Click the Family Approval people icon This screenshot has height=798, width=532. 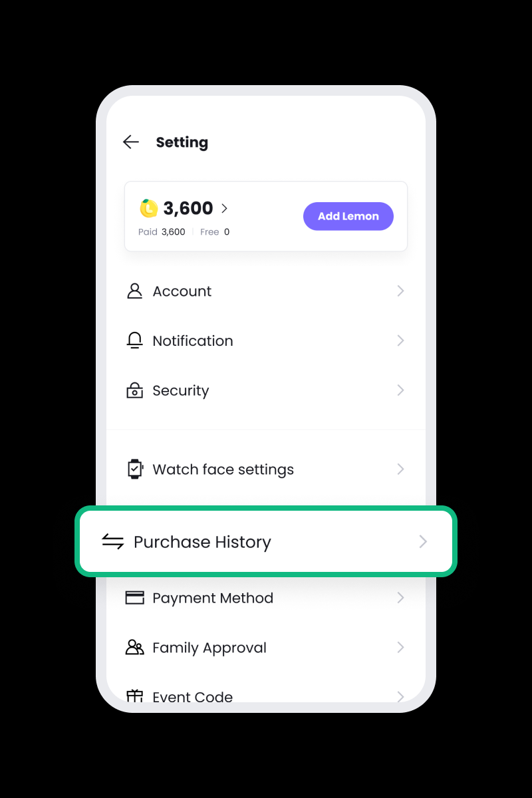134,647
